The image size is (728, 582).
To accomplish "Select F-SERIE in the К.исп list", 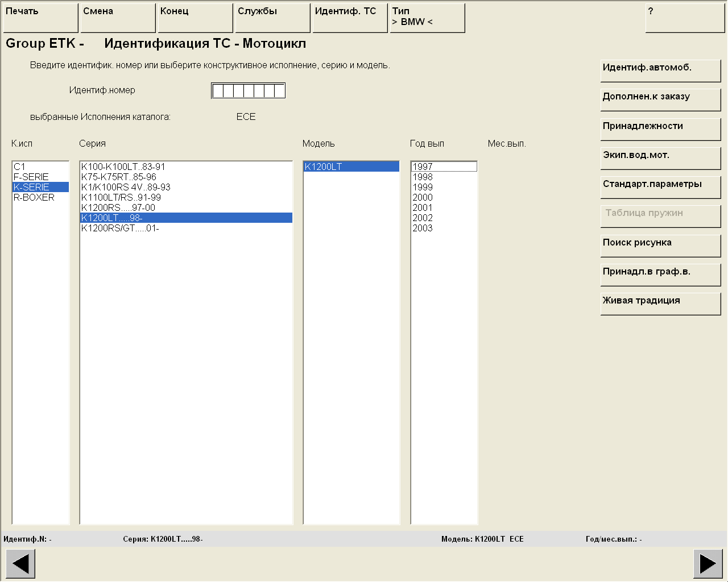I will 40,177.
